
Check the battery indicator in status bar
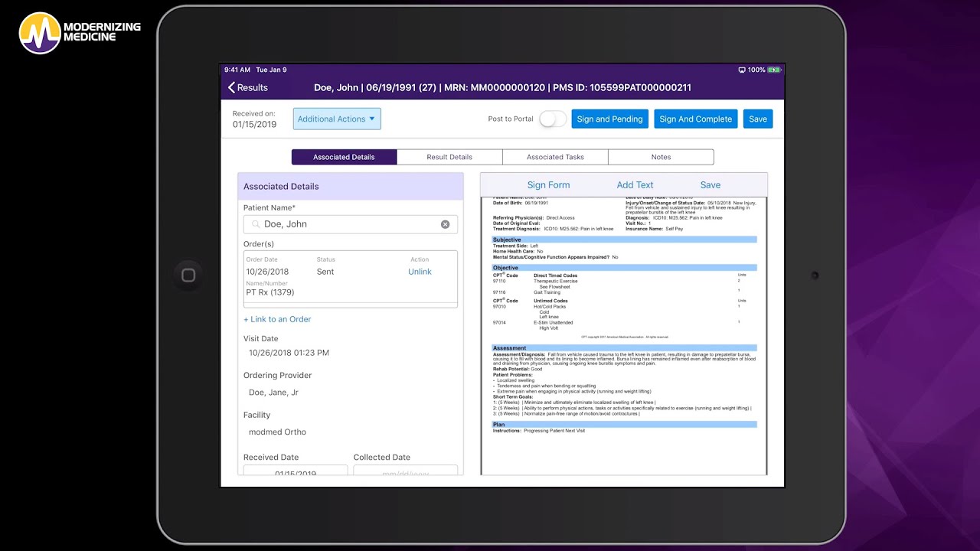(x=774, y=70)
